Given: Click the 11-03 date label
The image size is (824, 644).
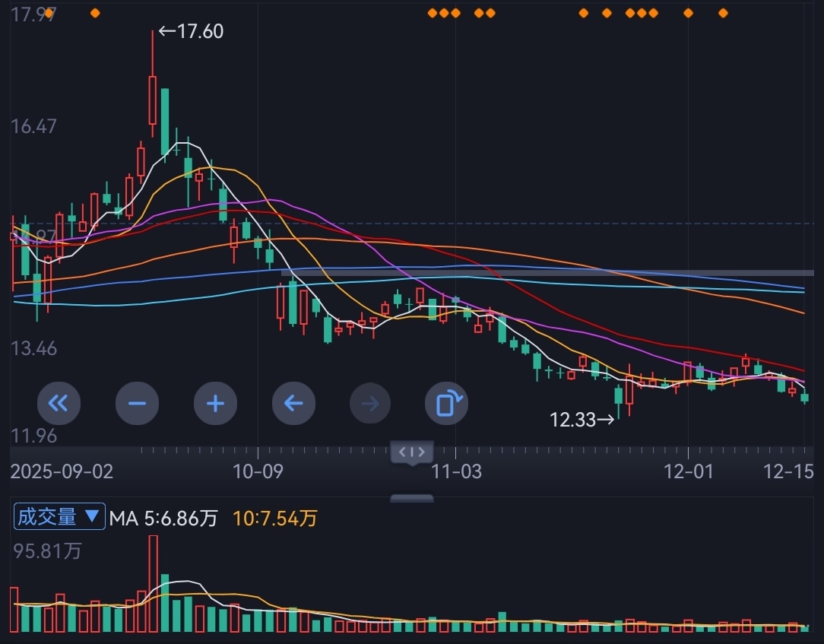Looking at the screenshot, I should click(456, 471).
